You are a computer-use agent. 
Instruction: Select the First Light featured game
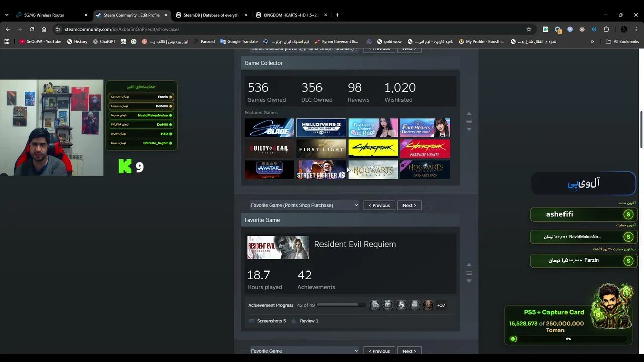click(x=321, y=149)
